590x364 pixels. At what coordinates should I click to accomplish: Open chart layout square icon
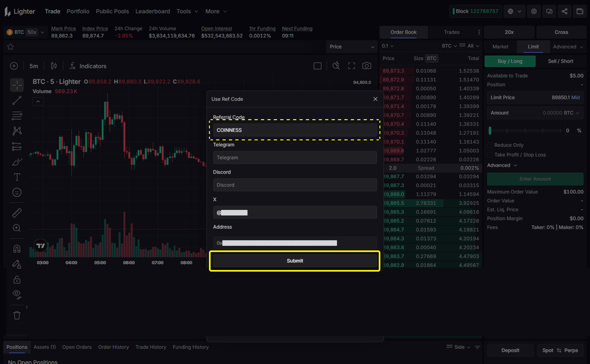click(318, 66)
